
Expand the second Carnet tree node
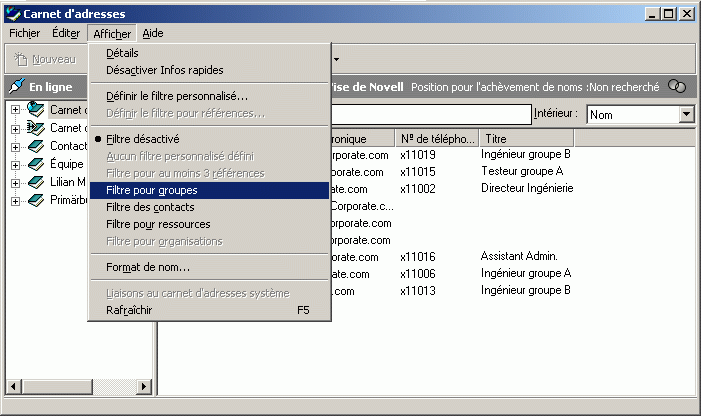click(x=15, y=129)
